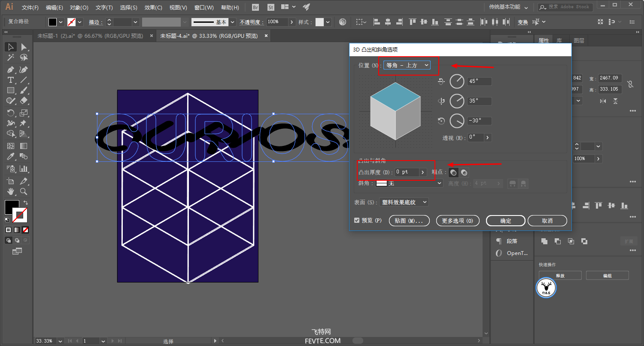Select the Pen tool
The width and height of the screenshot is (644, 346).
click(x=11, y=70)
